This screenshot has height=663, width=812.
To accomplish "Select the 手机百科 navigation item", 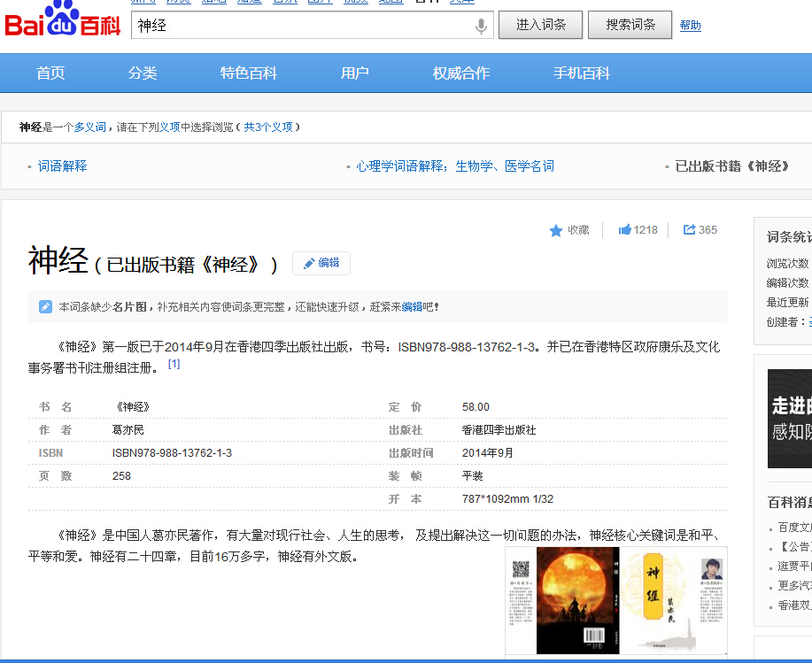I will pyautogui.click(x=582, y=73).
